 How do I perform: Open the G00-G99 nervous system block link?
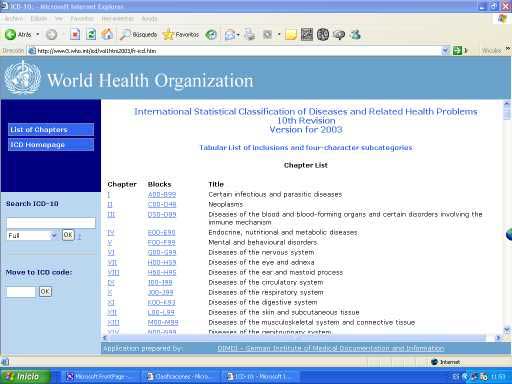pos(162,252)
